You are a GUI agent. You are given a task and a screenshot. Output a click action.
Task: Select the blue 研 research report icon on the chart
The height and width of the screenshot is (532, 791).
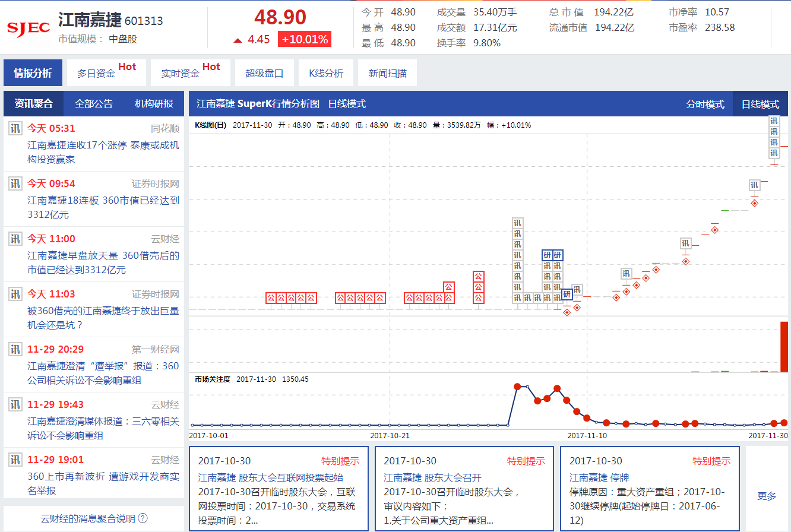point(547,256)
